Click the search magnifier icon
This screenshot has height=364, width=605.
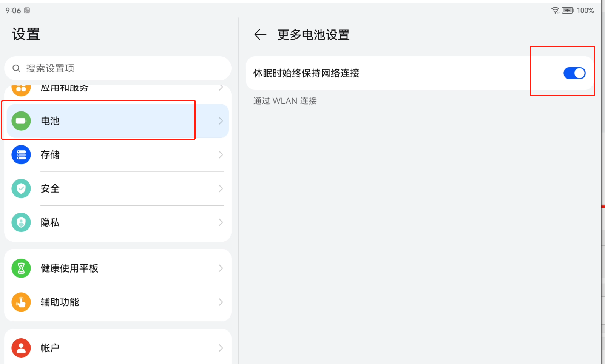16,68
